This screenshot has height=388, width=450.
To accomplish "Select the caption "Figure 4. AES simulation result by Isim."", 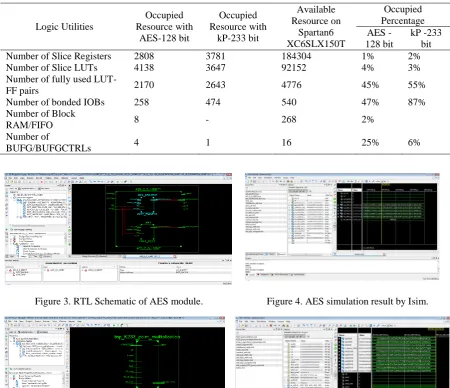I will (347, 301).
